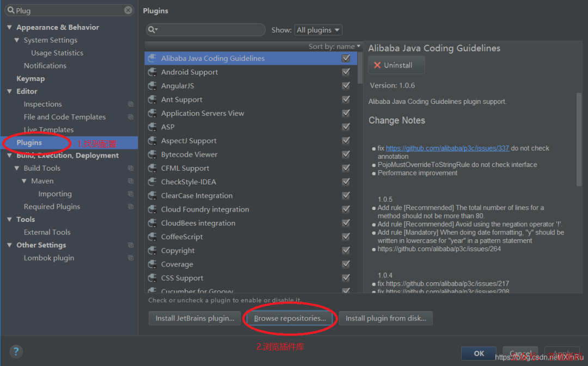Confirm with the OK button
Viewport: 588px width, 366px height.
tap(479, 353)
